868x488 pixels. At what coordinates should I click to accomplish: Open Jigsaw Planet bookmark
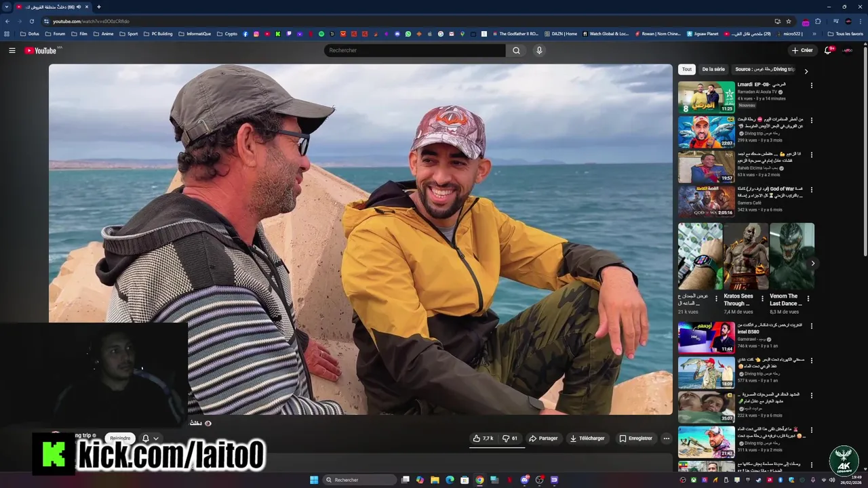pyautogui.click(x=703, y=34)
